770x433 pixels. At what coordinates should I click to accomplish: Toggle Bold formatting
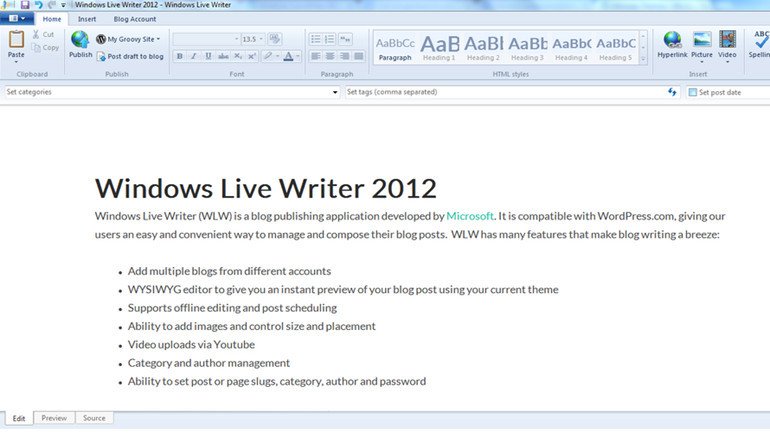(180, 57)
